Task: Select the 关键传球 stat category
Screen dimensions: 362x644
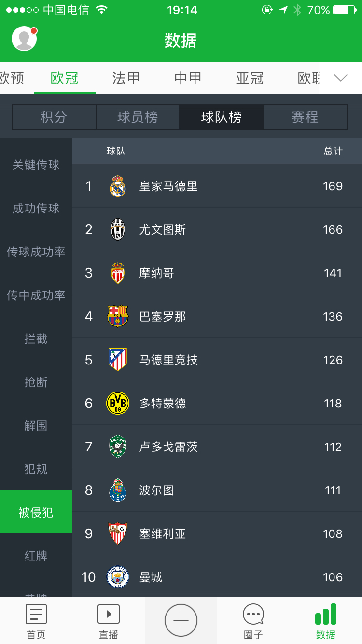Action: click(x=36, y=165)
